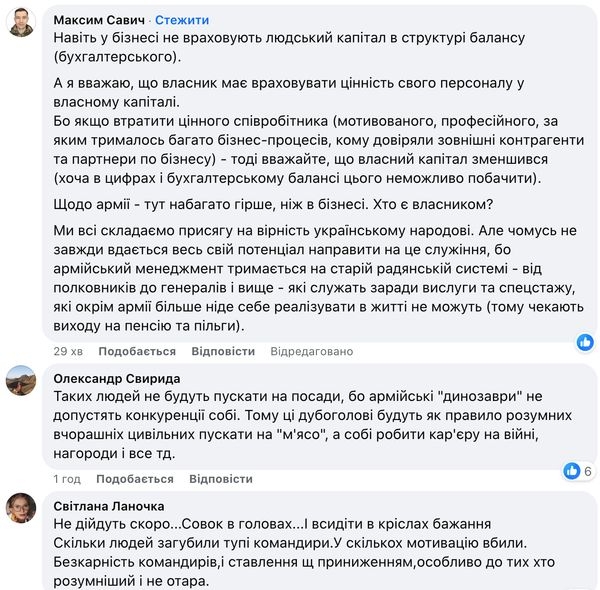The image size is (600, 590).
Task: Open the 1 год timestamp link
Action: pyautogui.click(x=67, y=479)
